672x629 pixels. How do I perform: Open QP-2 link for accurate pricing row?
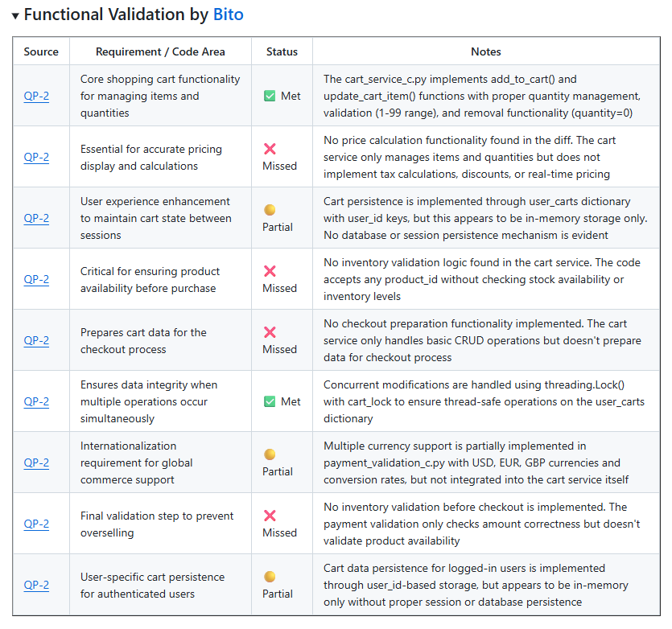[x=36, y=157]
